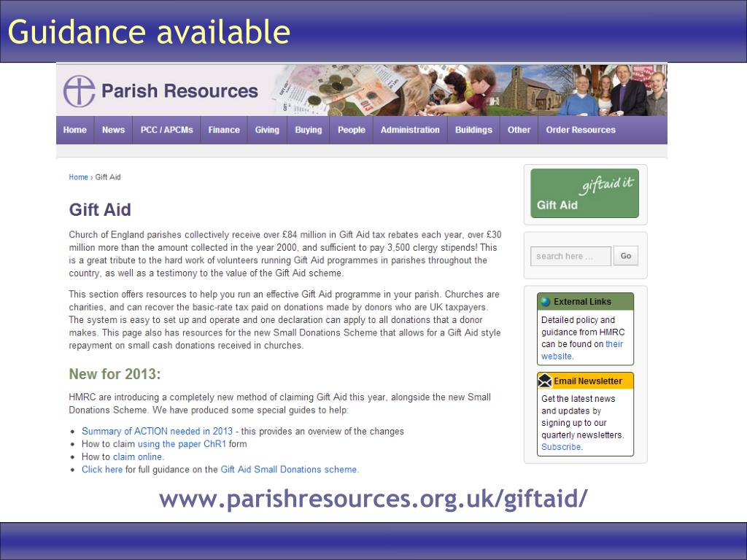The width and height of the screenshot is (747, 560).
Task: Open the using the paper ChR1 link
Action: [x=182, y=444]
